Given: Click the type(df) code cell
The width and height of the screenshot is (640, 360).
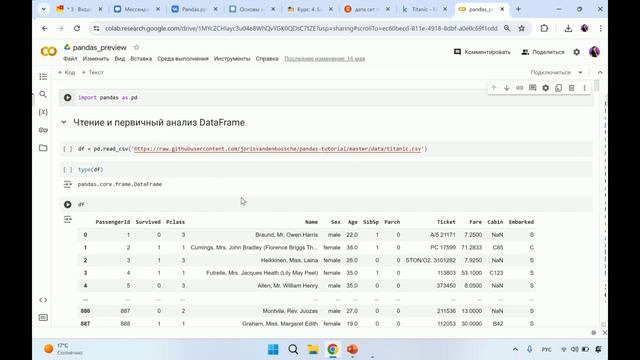Looking at the screenshot, I should click(x=327, y=169).
